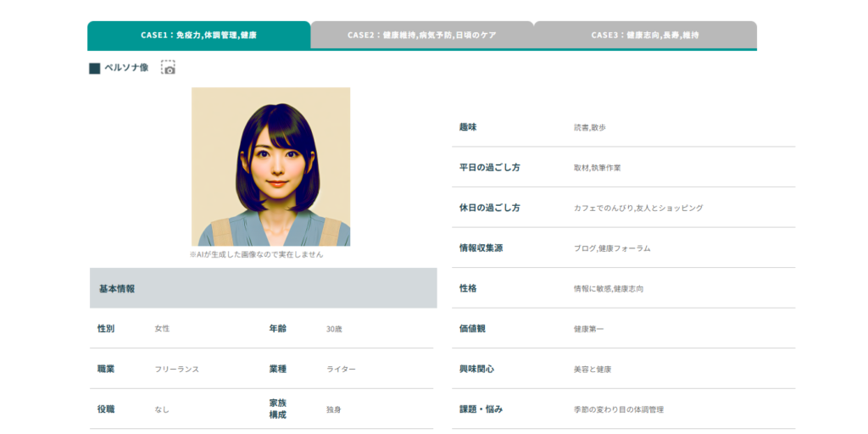Viewport: 868px width, 434px height.
Task: Click the camera screenshot icon beside ペルソナ像
Action: tap(169, 68)
